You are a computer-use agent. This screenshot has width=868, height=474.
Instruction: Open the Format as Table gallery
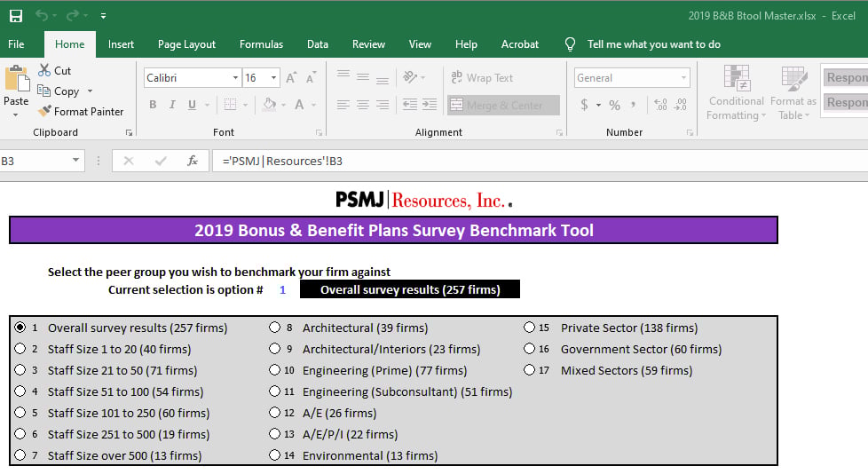click(793, 92)
